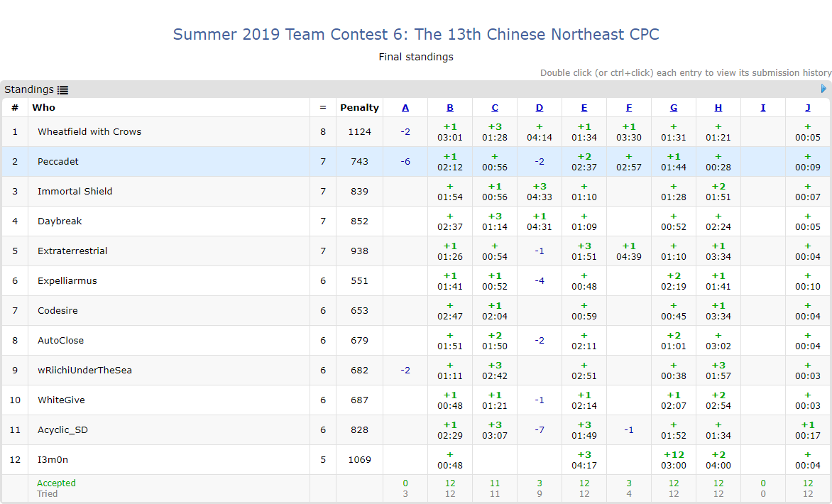Open problem D column link

tap(540, 108)
